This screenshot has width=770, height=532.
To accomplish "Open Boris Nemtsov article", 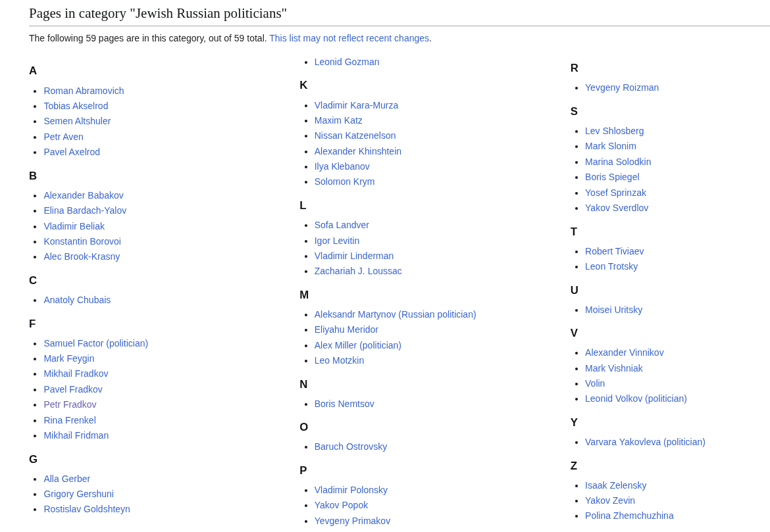I will [344, 404].
